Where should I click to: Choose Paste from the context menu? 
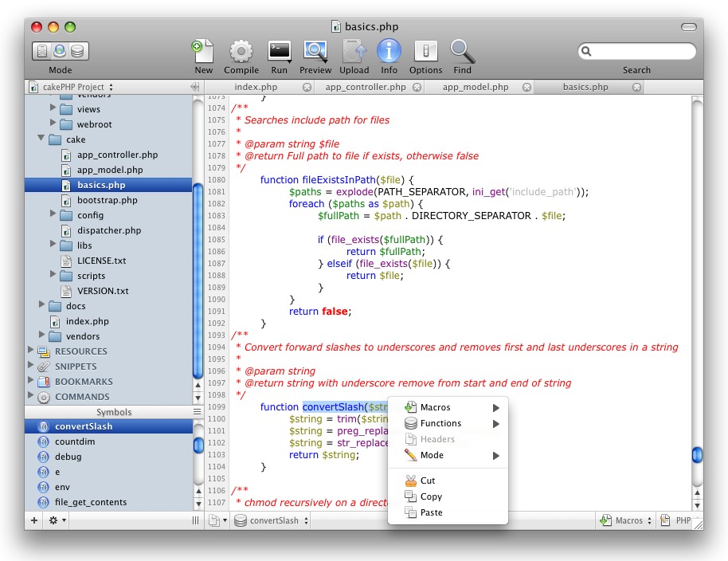pos(448,512)
